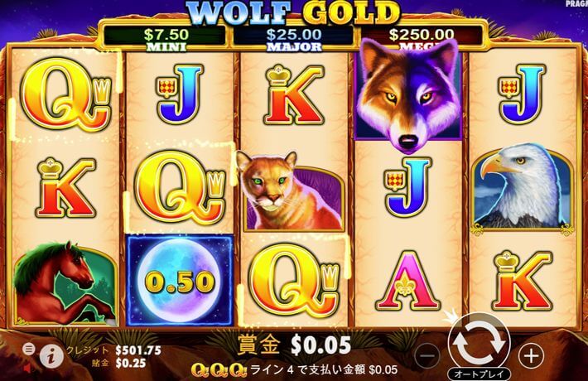Click the 賞金 $0.05 win display
588x381 pixels.
point(294,345)
